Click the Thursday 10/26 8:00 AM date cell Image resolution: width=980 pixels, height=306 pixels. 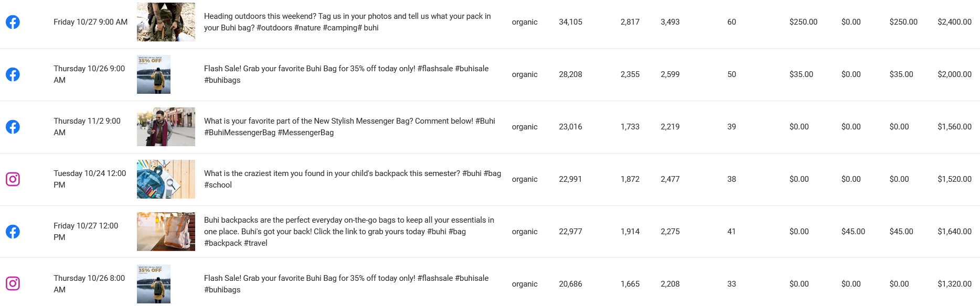(x=89, y=284)
